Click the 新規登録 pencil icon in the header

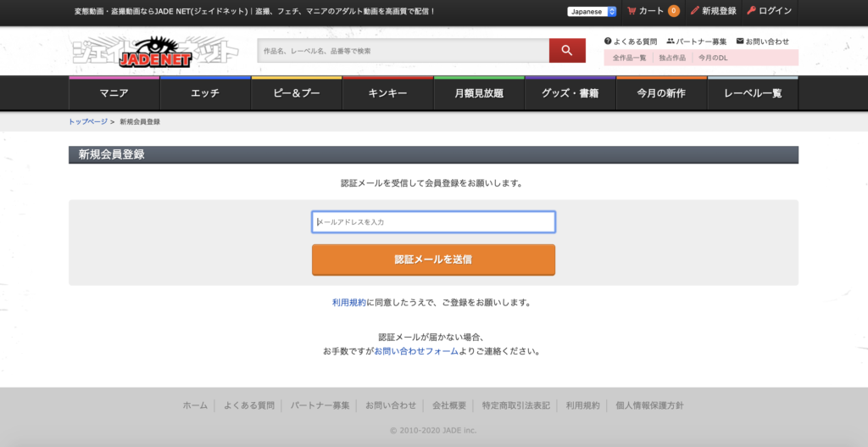(x=695, y=11)
